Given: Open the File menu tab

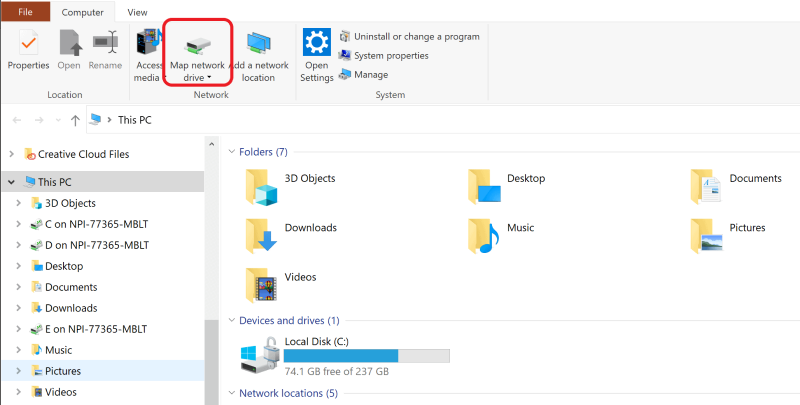Looking at the screenshot, I should tap(25, 12).
